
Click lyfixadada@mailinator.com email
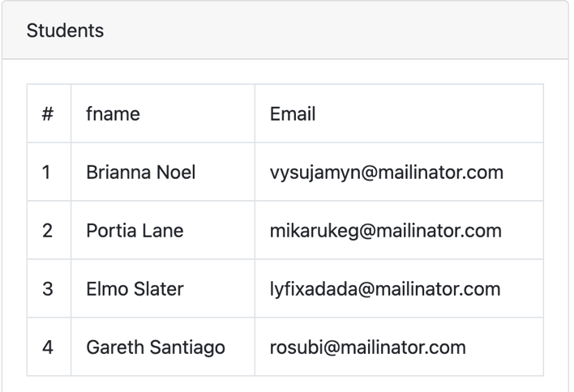coord(385,289)
